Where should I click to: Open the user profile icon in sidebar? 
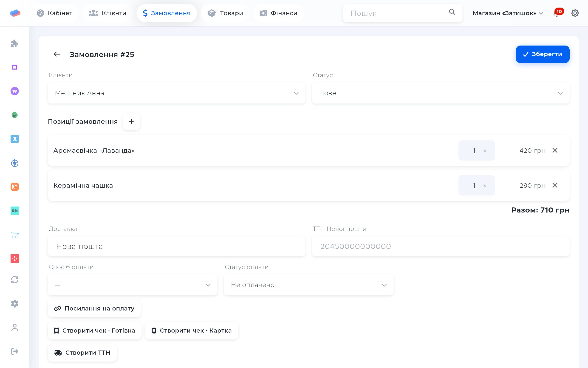[14, 328]
